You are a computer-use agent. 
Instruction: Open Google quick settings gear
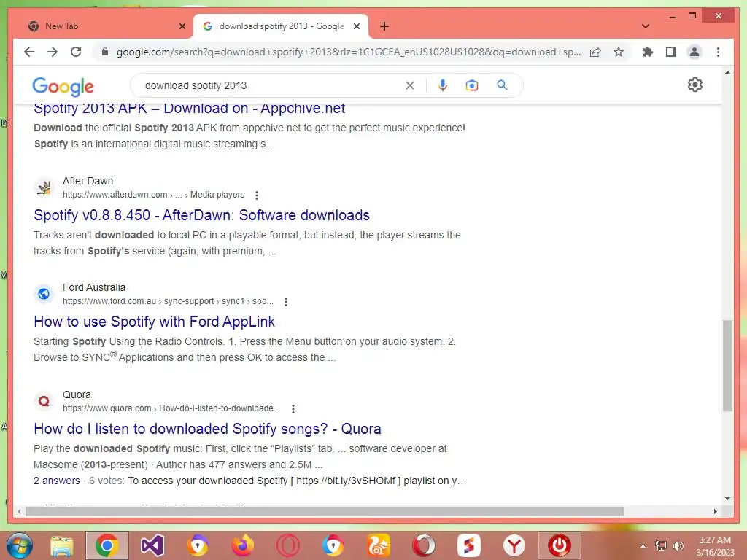tap(695, 85)
